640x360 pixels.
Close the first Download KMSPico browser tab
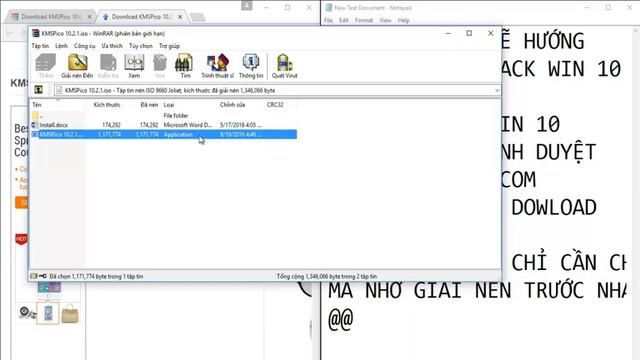click(89, 17)
